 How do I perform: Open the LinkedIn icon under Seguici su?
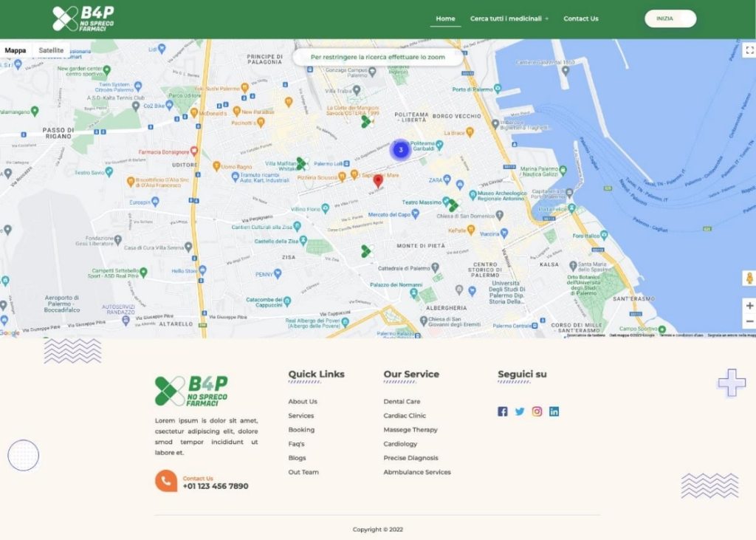click(x=554, y=411)
